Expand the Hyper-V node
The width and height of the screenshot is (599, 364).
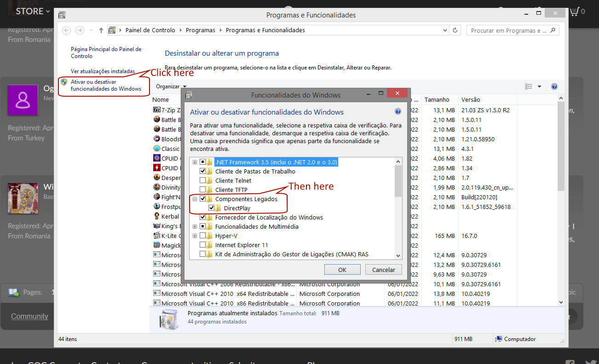[195, 236]
